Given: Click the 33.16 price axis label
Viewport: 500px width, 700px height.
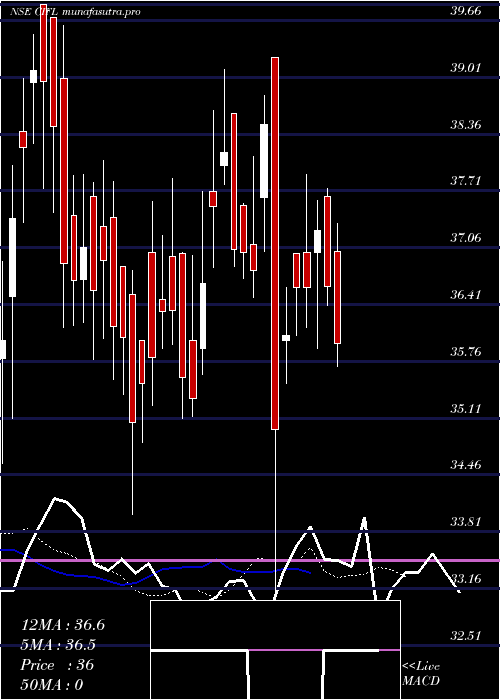Looking at the screenshot, I should pos(466,579).
